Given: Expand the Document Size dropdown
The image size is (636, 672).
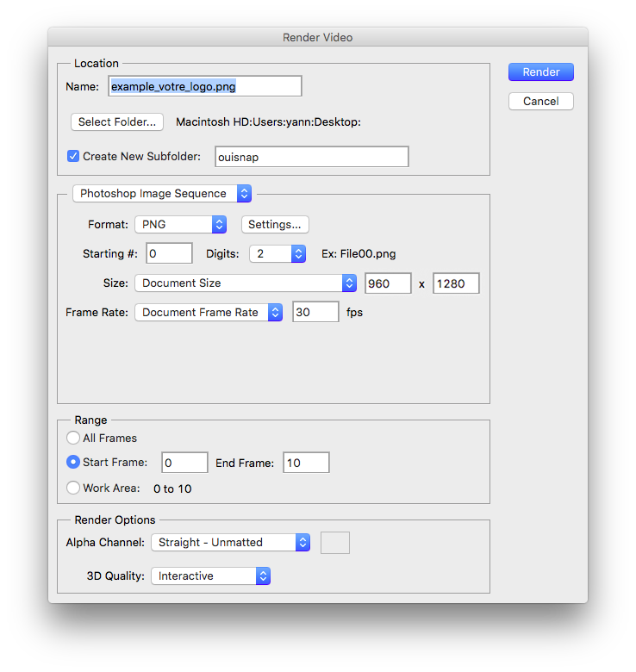Looking at the screenshot, I should pyautogui.click(x=246, y=283).
